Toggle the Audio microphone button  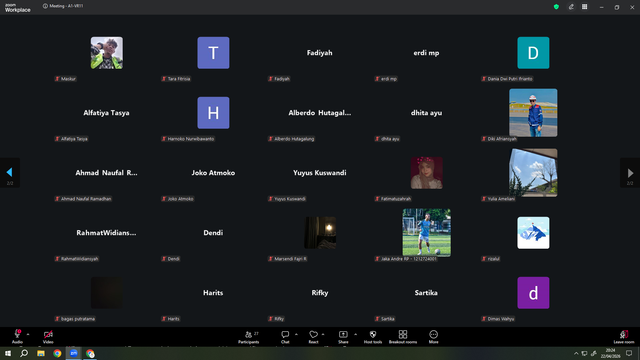17,337
